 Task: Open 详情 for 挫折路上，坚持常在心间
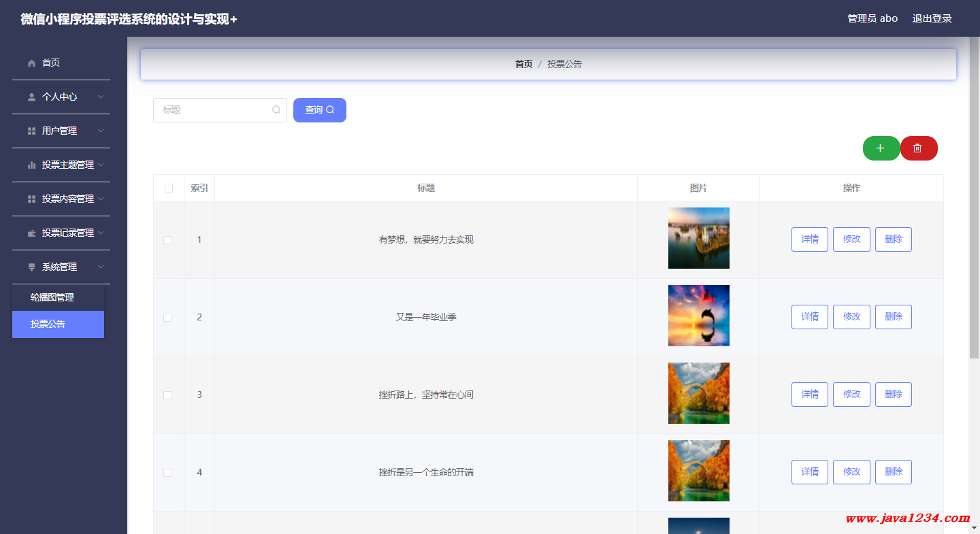pyautogui.click(x=810, y=395)
